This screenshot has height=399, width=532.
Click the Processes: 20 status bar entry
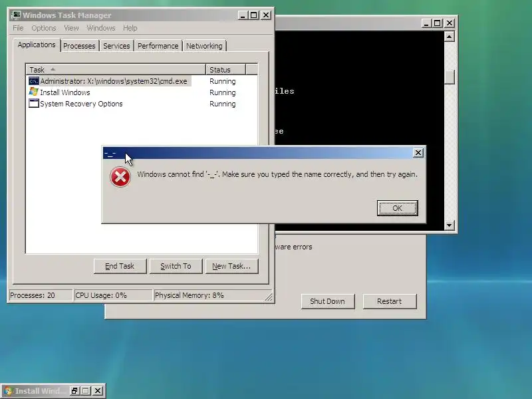[x=41, y=295]
